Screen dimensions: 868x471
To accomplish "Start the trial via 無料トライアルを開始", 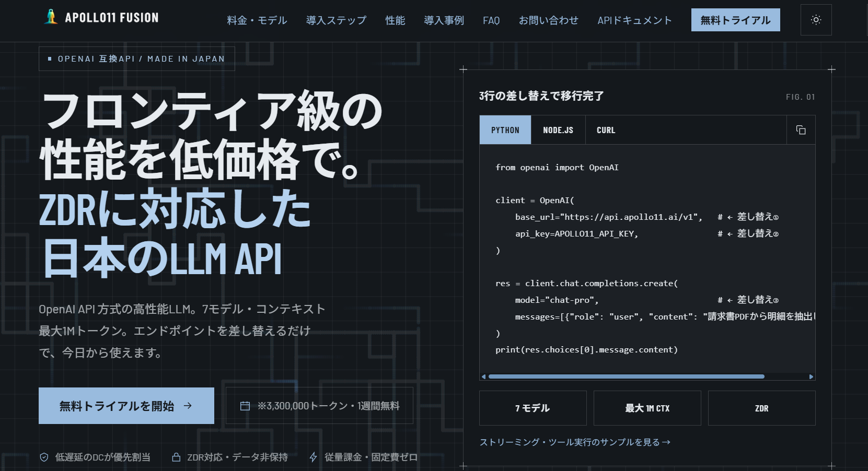I will tap(126, 406).
